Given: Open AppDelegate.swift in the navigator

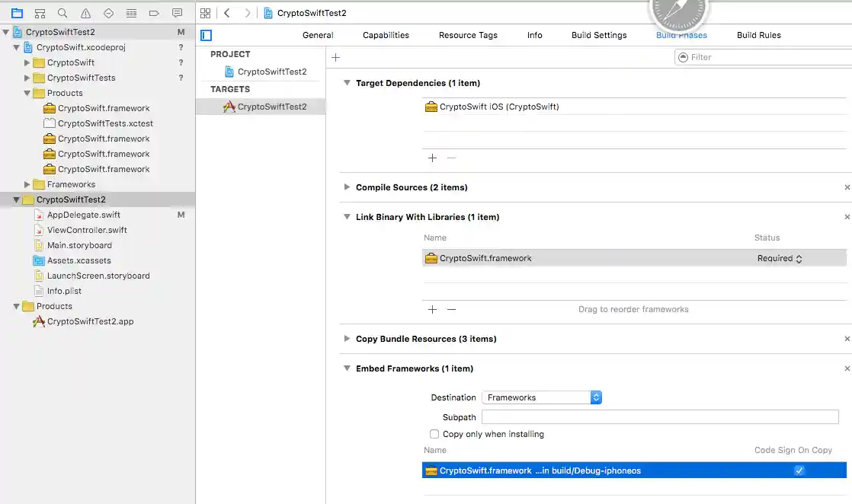Looking at the screenshot, I should [x=84, y=215].
